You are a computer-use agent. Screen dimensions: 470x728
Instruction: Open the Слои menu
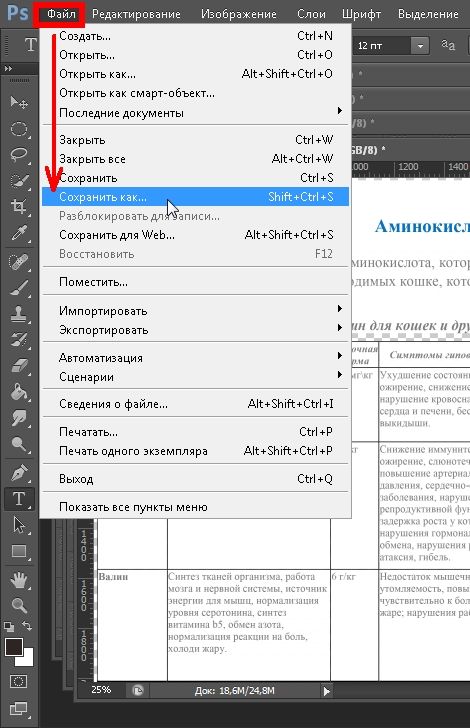pos(311,14)
